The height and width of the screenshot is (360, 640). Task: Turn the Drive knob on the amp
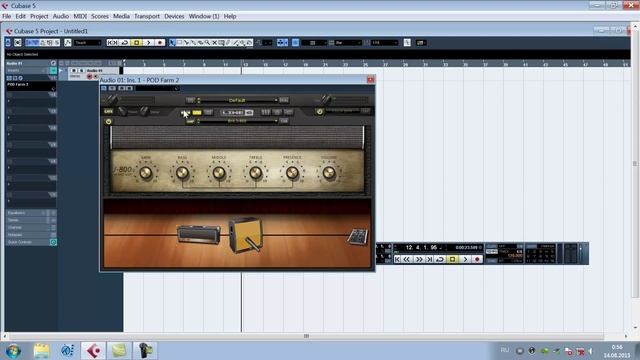tap(146, 173)
